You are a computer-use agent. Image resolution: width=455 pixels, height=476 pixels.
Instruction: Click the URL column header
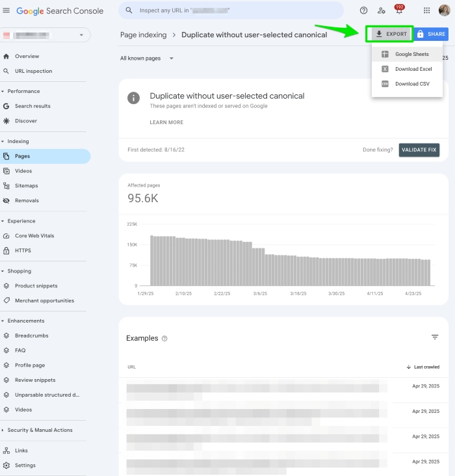click(132, 367)
